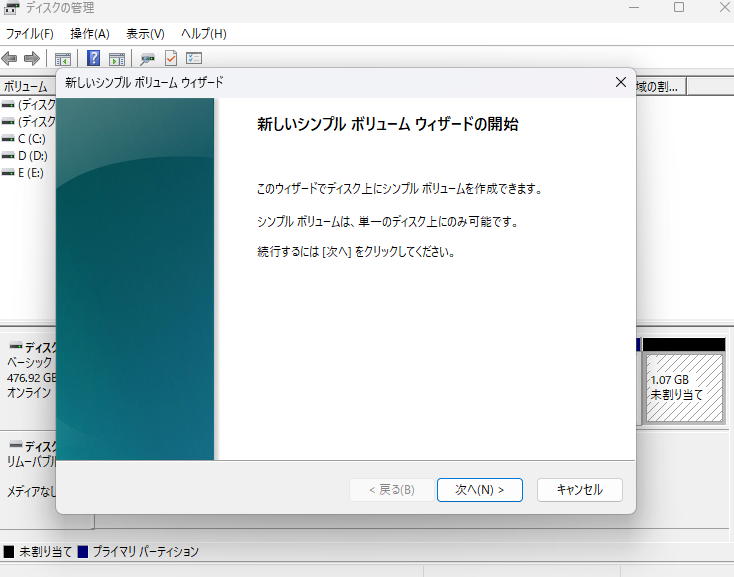Click the black 未割り当て legend swatch
Viewport: 734px width, 577px height.
pos(9,552)
